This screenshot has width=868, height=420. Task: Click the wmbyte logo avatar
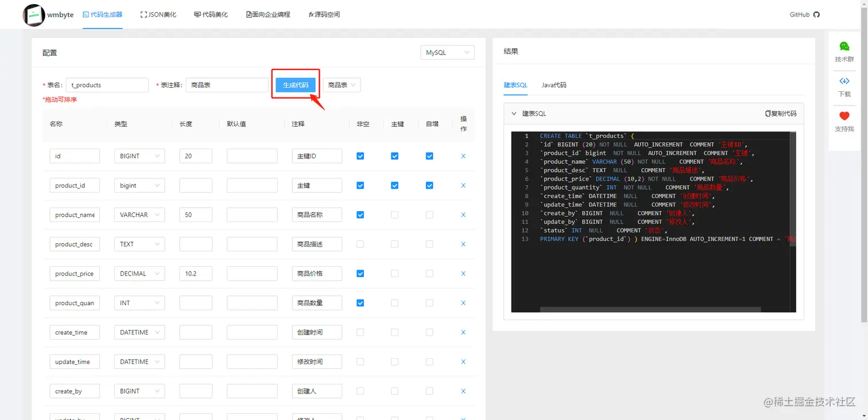click(34, 15)
